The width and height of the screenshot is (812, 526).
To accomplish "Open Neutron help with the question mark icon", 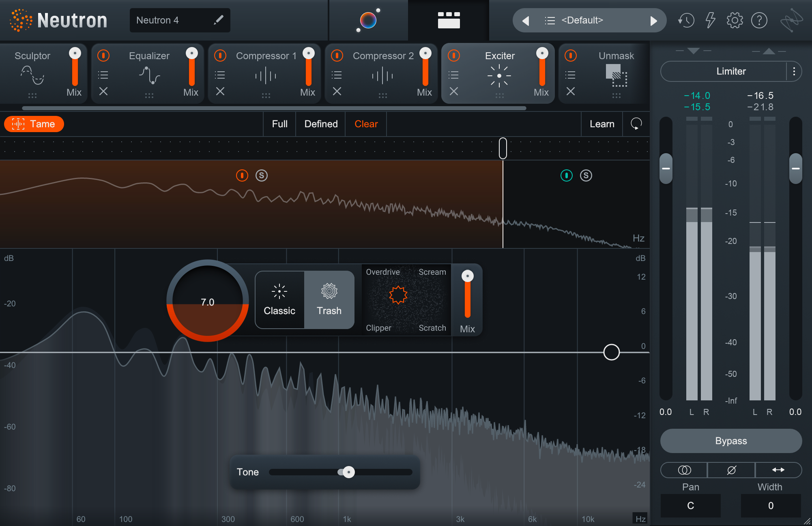I will (x=760, y=20).
